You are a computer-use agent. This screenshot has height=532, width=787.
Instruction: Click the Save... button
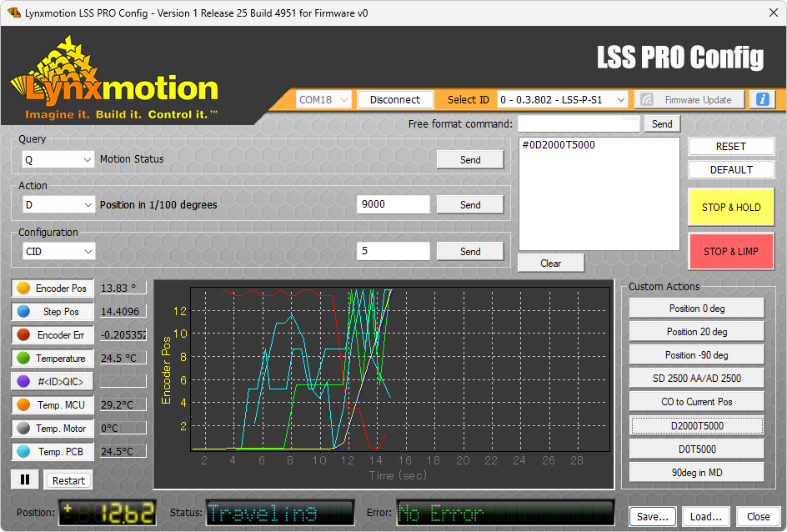pos(653,516)
